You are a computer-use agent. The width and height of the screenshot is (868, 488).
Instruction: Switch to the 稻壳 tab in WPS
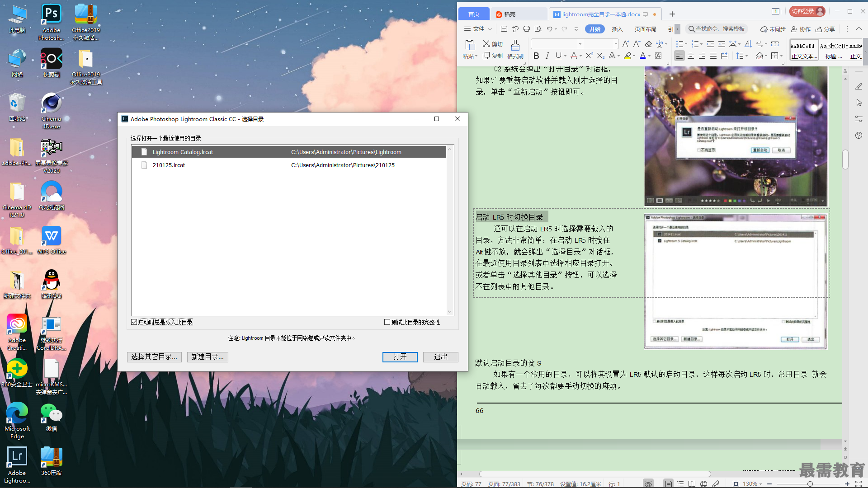(519, 14)
